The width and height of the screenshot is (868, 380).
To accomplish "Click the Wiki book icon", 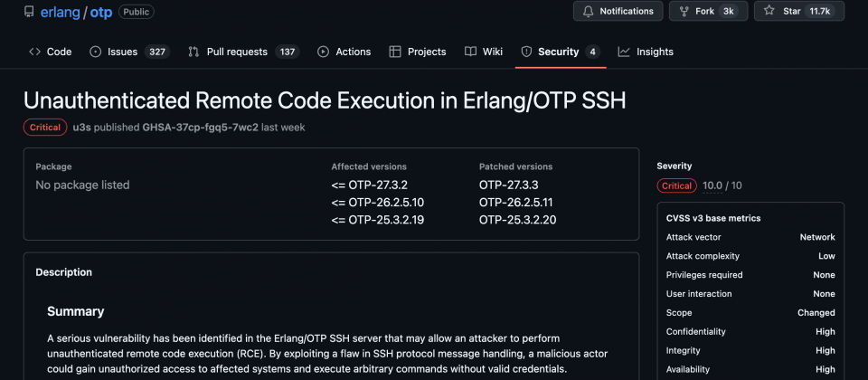I will coord(470,52).
